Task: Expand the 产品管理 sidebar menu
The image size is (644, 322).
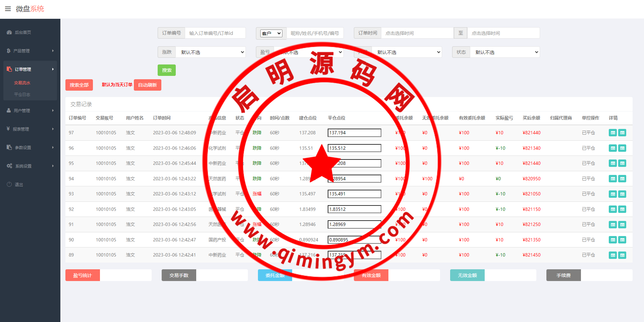Action: 30,51
